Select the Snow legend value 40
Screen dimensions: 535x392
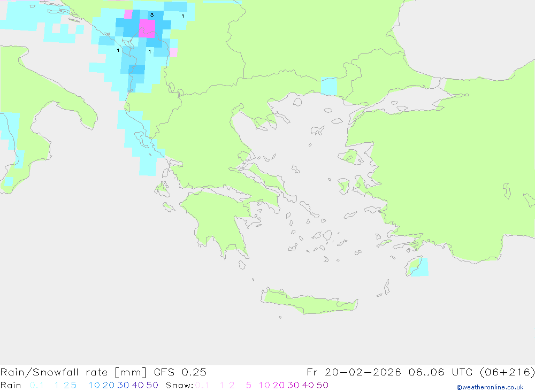[x=308, y=385]
